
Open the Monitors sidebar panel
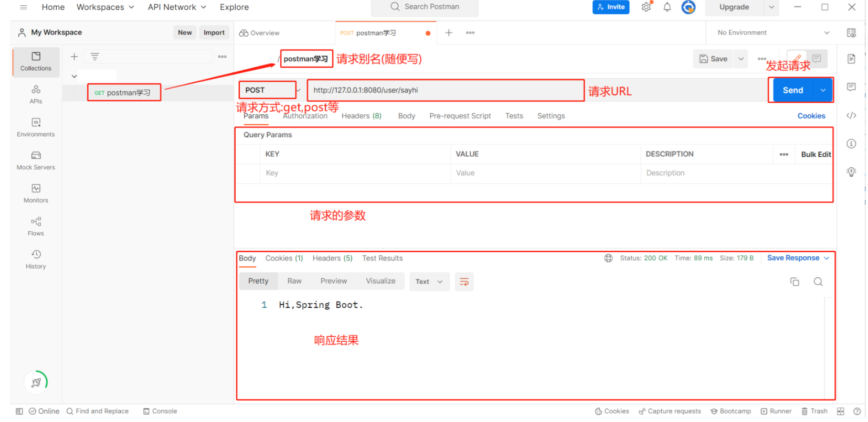36,194
